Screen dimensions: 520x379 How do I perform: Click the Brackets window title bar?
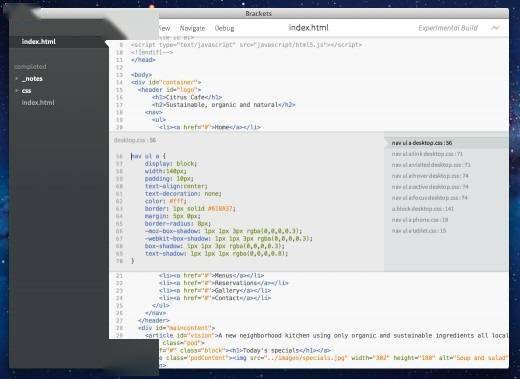tap(259, 13)
